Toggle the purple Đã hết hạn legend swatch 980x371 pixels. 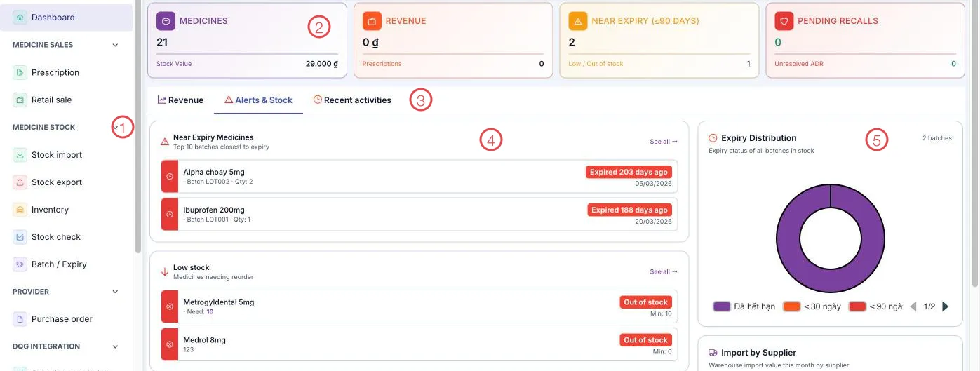click(x=722, y=306)
